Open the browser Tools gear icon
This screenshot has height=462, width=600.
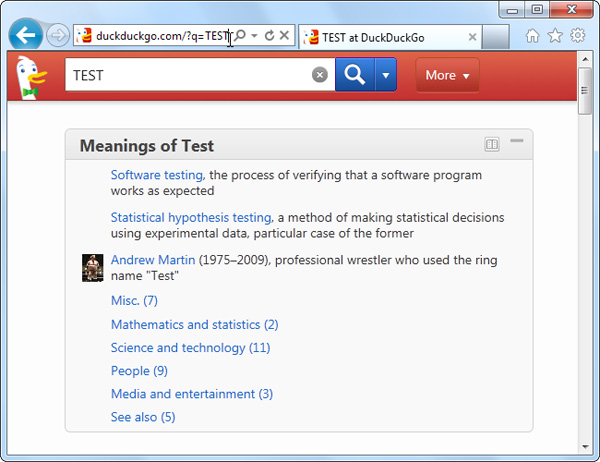coord(578,36)
